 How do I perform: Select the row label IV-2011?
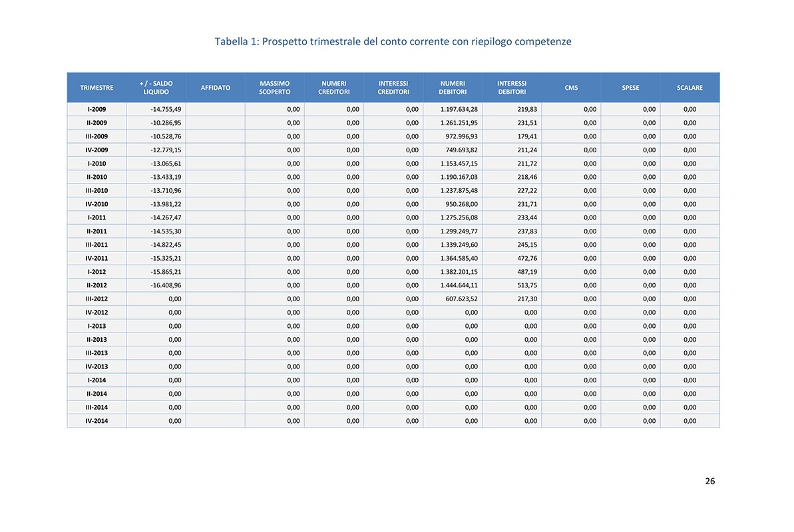[x=97, y=259]
